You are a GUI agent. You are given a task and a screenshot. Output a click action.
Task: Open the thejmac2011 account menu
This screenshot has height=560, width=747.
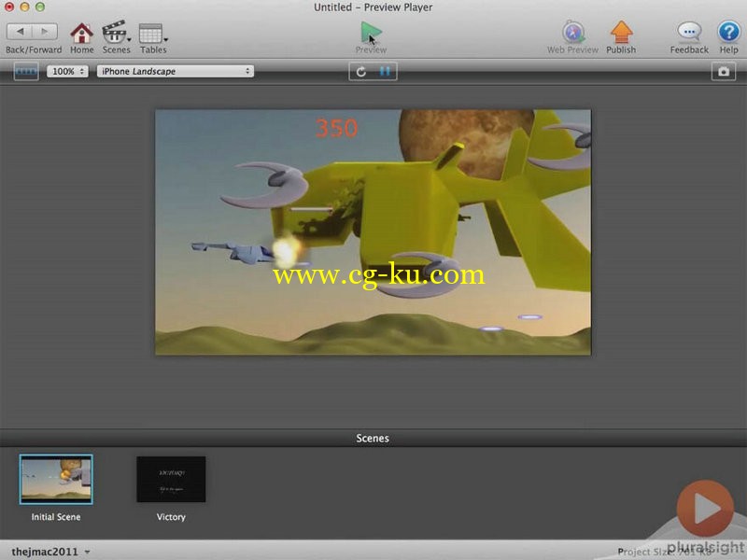50,552
